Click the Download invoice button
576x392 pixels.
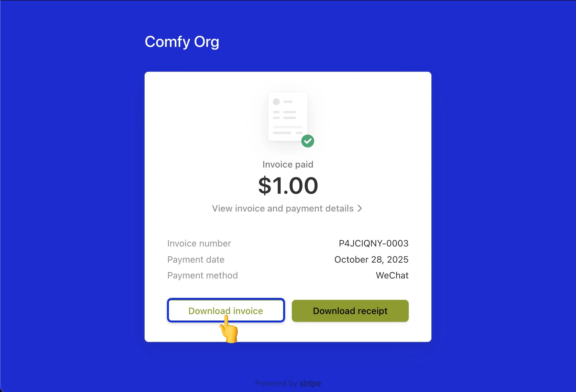(226, 310)
